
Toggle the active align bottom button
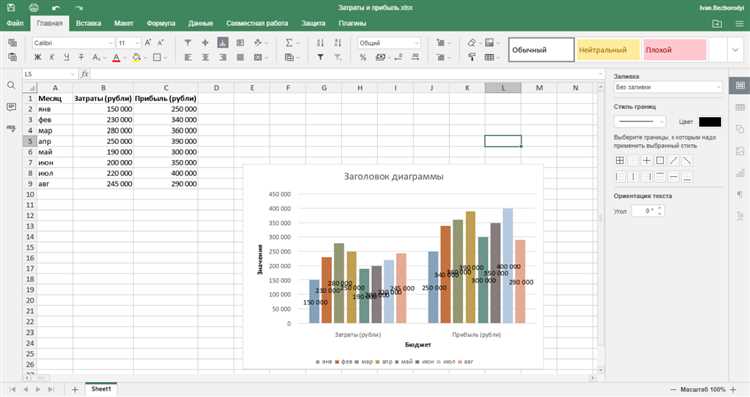point(223,43)
